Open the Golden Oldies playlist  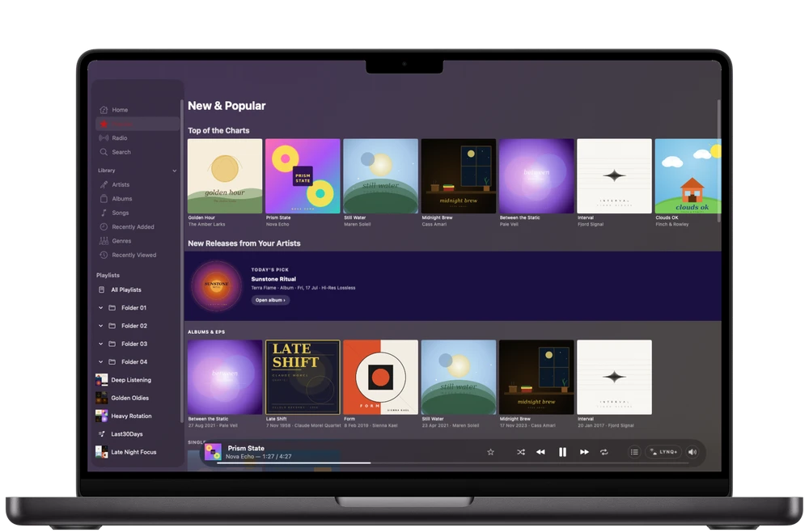(138, 398)
